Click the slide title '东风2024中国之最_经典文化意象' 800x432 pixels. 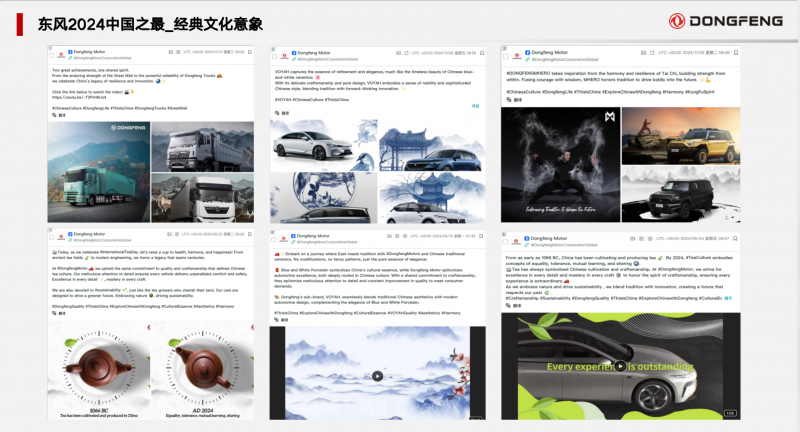[150, 24]
